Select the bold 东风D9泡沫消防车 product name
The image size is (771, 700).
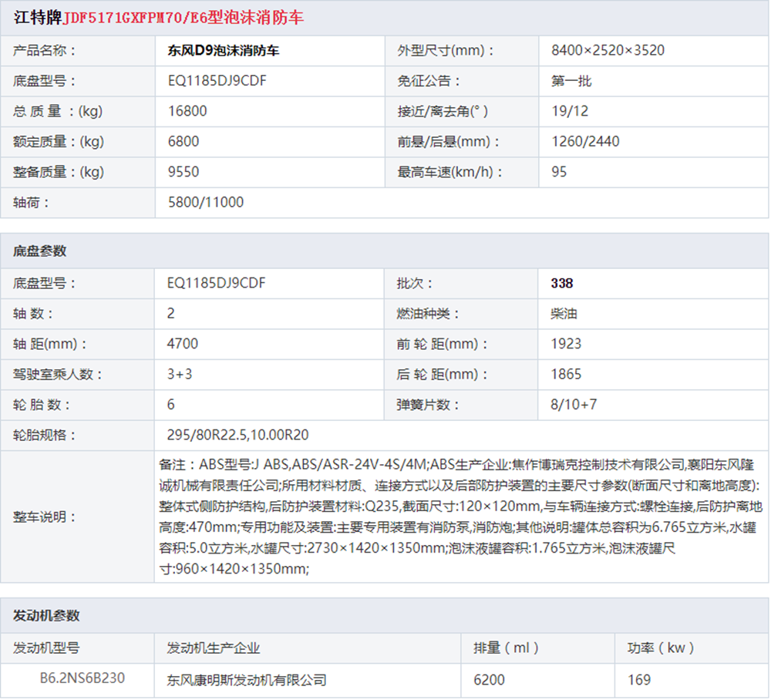224,51
